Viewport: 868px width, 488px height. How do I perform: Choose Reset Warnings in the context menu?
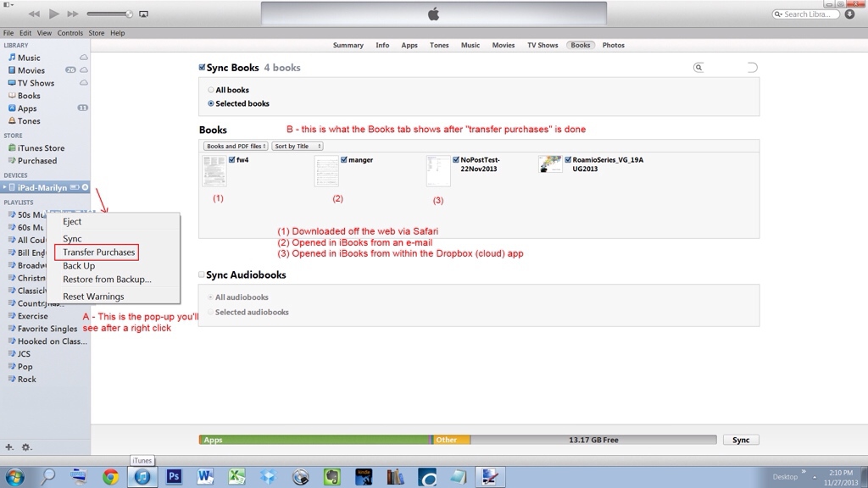tap(93, 297)
